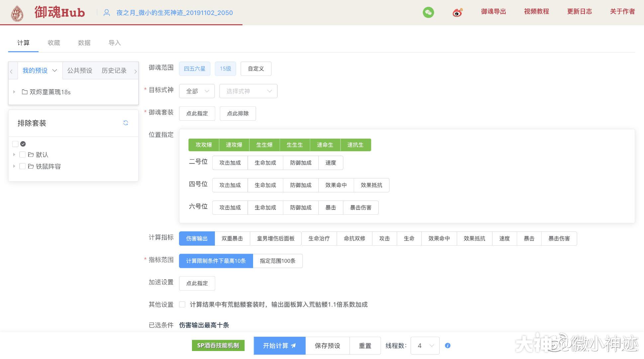
Task: Check the 默认 folder checkbox
Action: (x=23, y=155)
